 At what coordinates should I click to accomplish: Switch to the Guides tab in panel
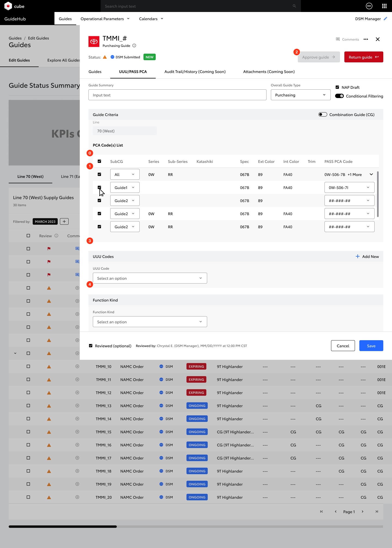[95, 72]
